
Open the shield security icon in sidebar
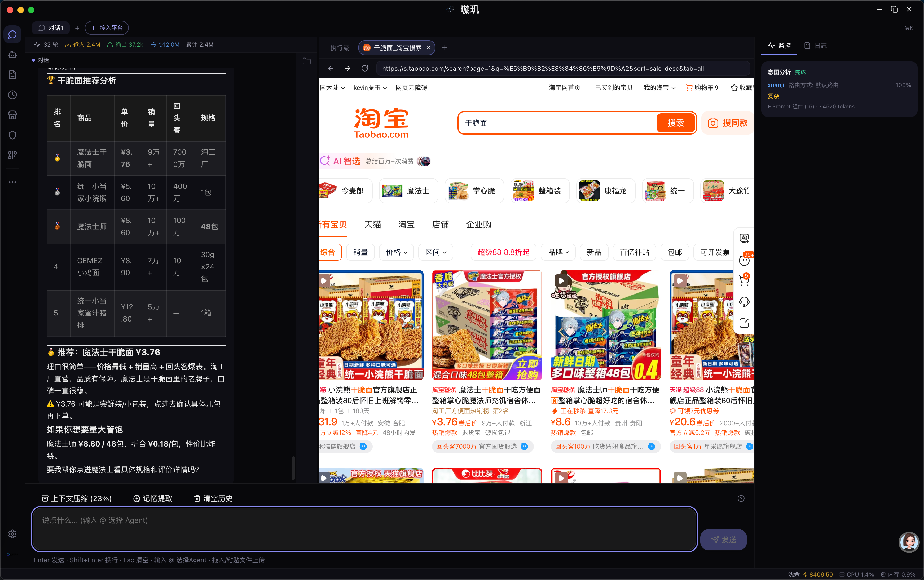click(x=12, y=135)
